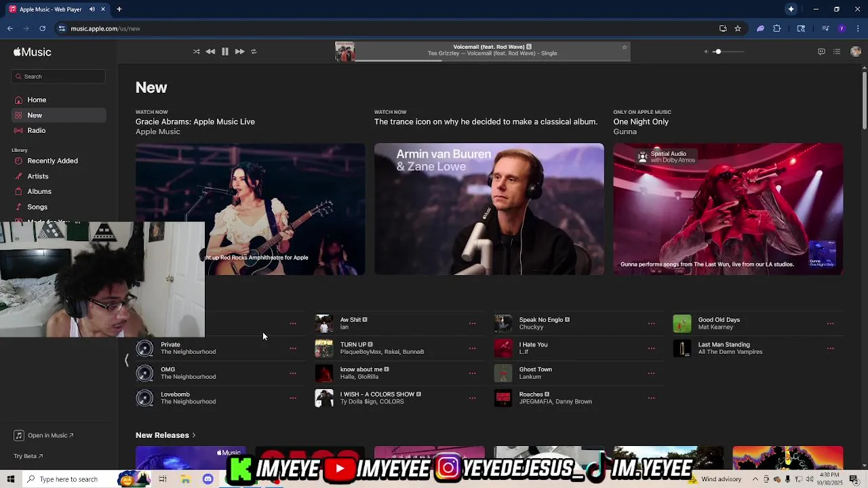Adjust the volume slider
Viewport: 868px width, 488px height.
pos(728,52)
